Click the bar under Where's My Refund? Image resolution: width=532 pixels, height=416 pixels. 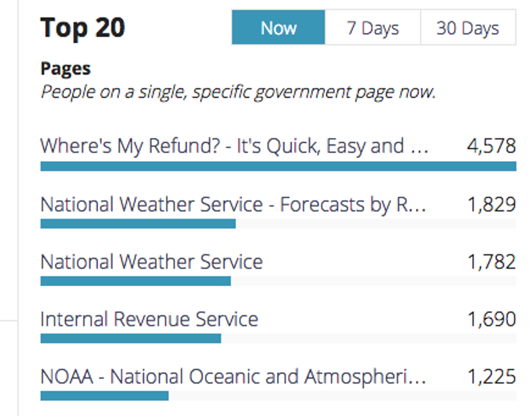click(x=278, y=166)
